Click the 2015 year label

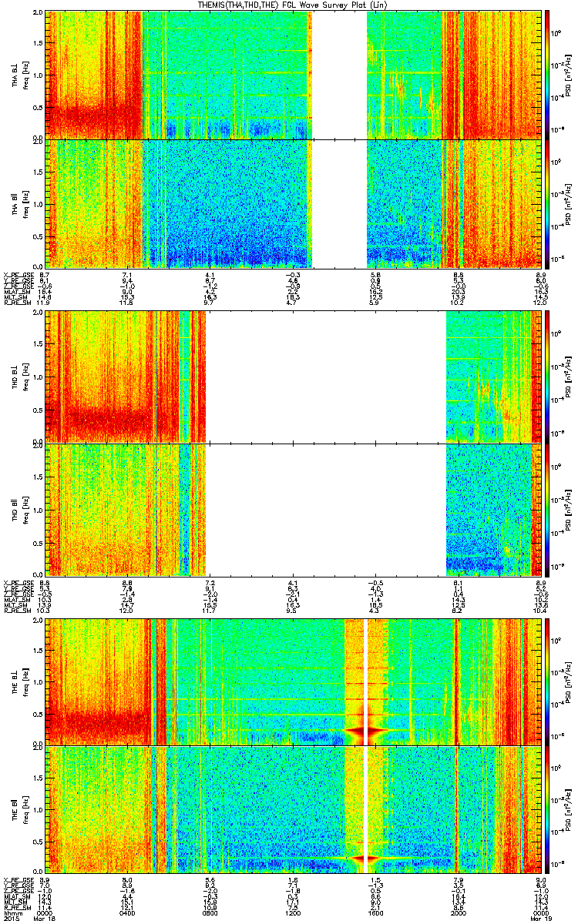[x=11, y=918]
